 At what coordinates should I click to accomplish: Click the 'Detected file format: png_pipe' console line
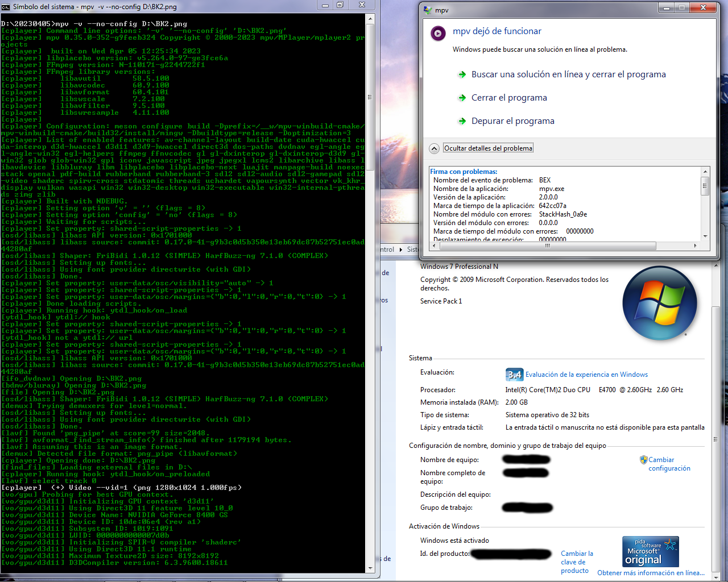coord(119,454)
